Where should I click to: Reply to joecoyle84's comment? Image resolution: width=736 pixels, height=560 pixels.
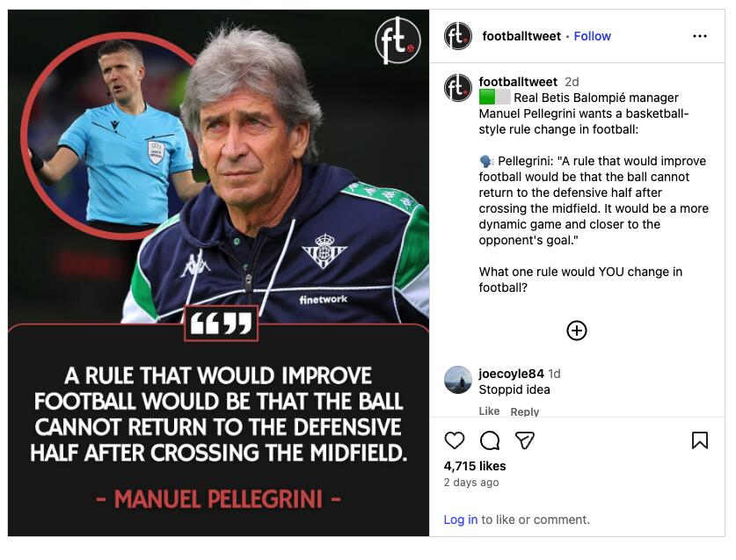coord(524,411)
